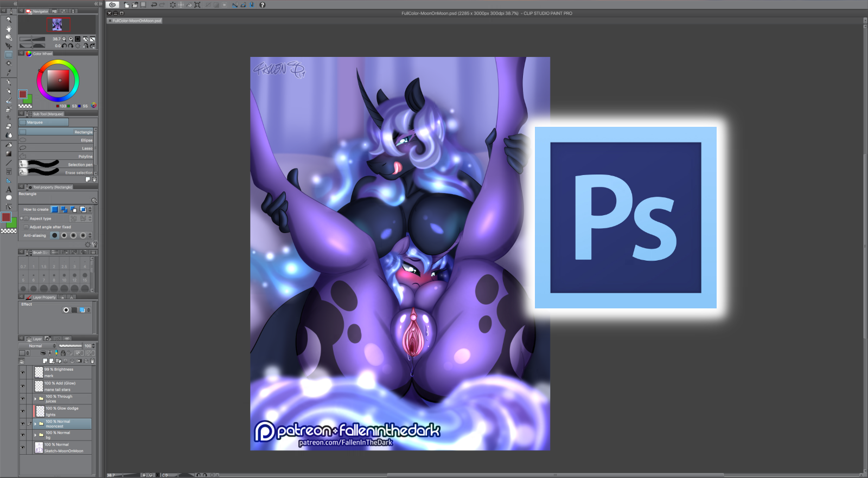The image size is (868, 478).
Task: Select the Pen tool
Action: [x=9, y=82]
